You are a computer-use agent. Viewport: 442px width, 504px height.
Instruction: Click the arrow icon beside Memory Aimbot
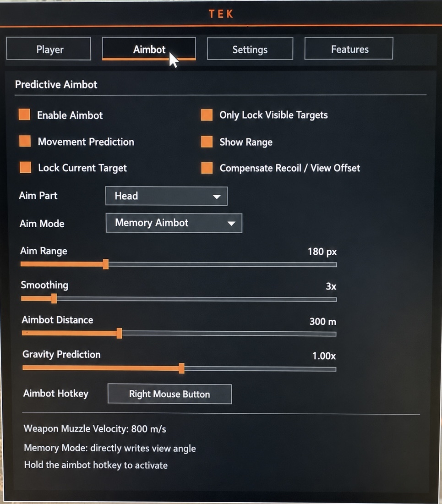[x=231, y=224]
